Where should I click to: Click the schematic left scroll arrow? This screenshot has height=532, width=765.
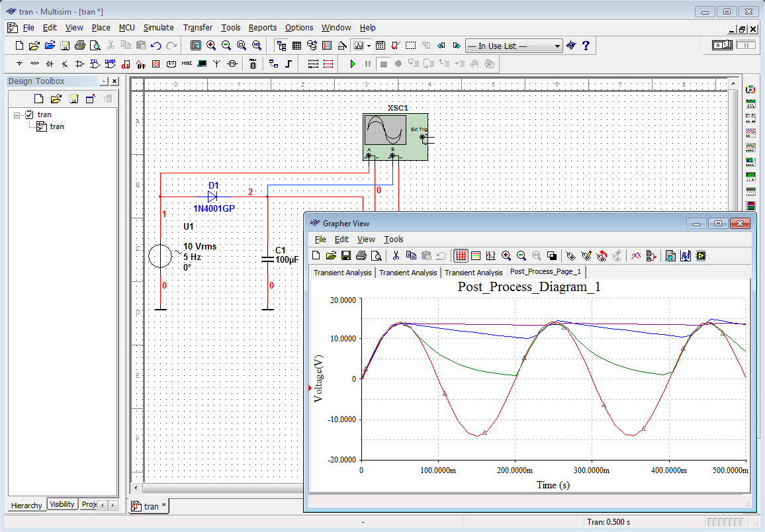[136, 488]
